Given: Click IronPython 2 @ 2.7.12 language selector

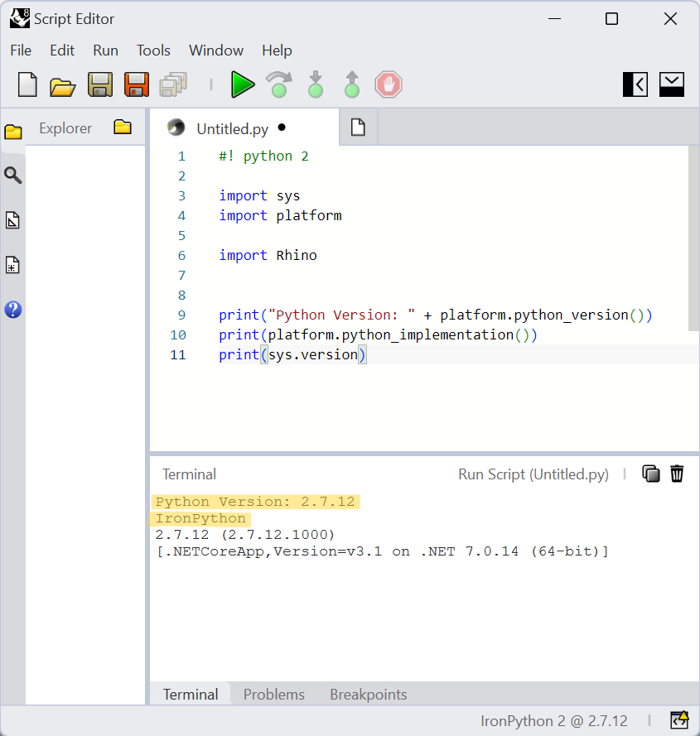Looking at the screenshot, I should click(x=553, y=720).
